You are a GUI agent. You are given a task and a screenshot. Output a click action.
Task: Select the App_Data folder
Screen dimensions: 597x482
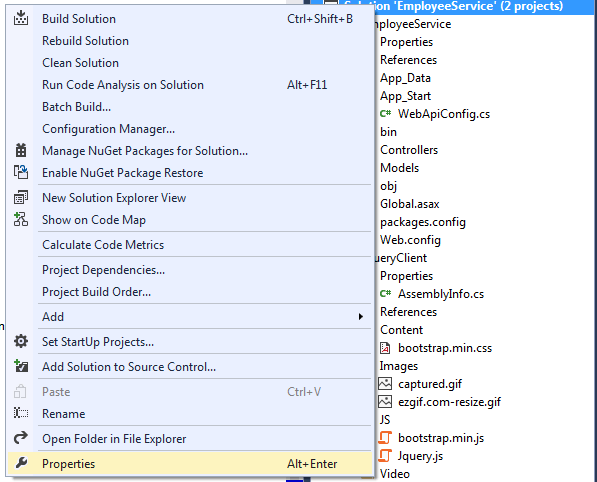pyautogui.click(x=405, y=78)
